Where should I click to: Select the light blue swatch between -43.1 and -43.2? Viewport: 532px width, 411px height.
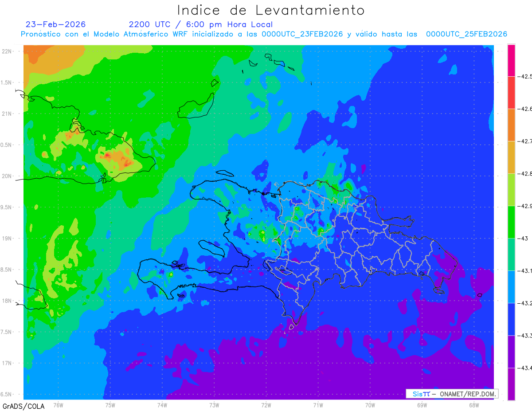click(x=511, y=286)
